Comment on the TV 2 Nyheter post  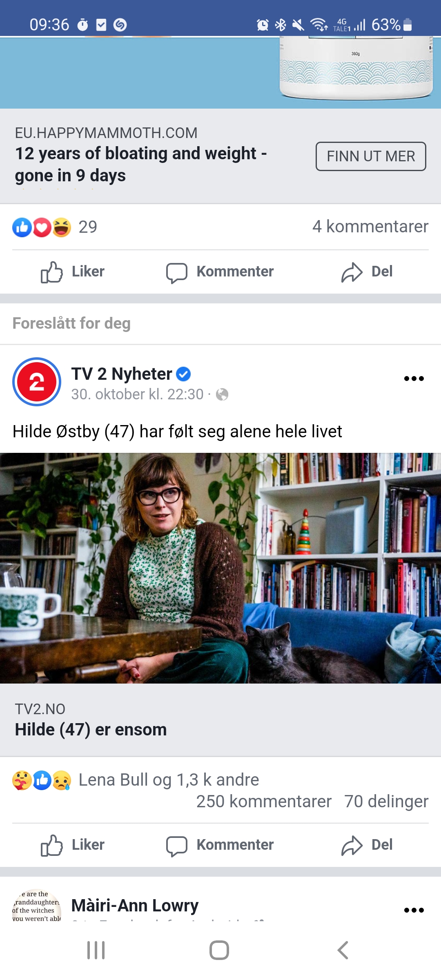click(220, 845)
